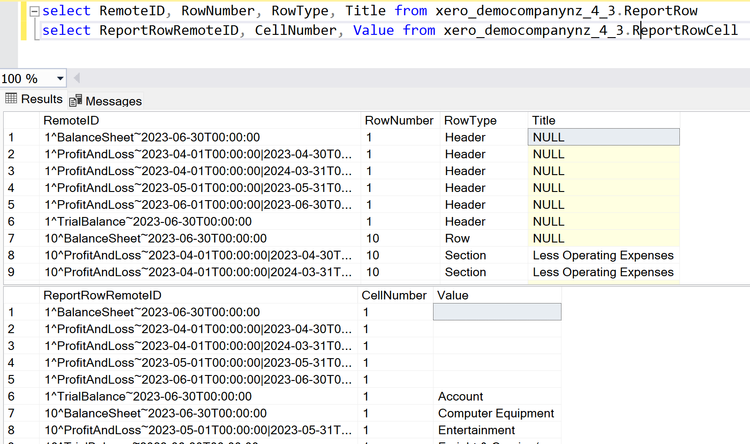Click the Entertainment value cell
Screen dimensions: 750x444
pyautogui.click(x=497, y=430)
